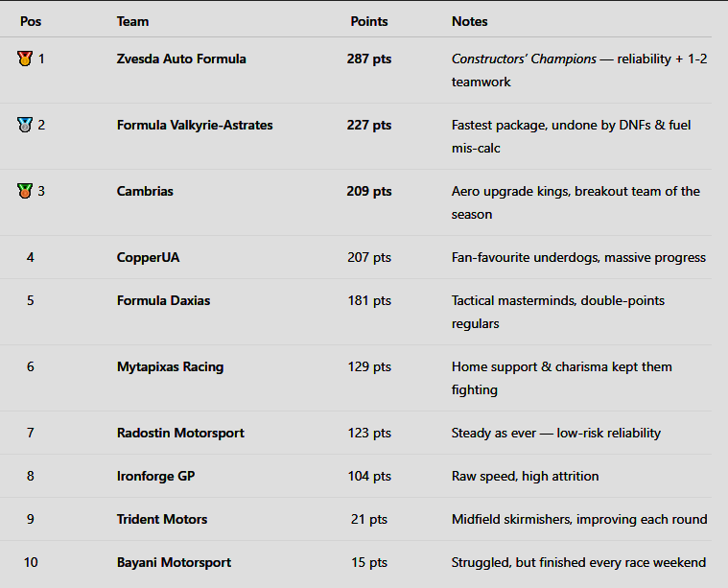The height and width of the screenshot is (588, 728).
Task: Select the Zvesda Auto Formula team name
Action: [x=181, y=59]
